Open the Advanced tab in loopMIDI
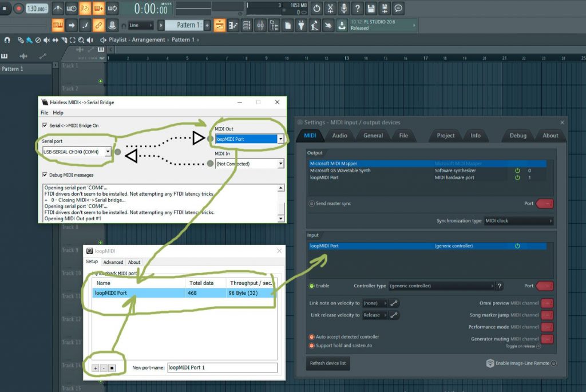586x392 pixels. 113,262
